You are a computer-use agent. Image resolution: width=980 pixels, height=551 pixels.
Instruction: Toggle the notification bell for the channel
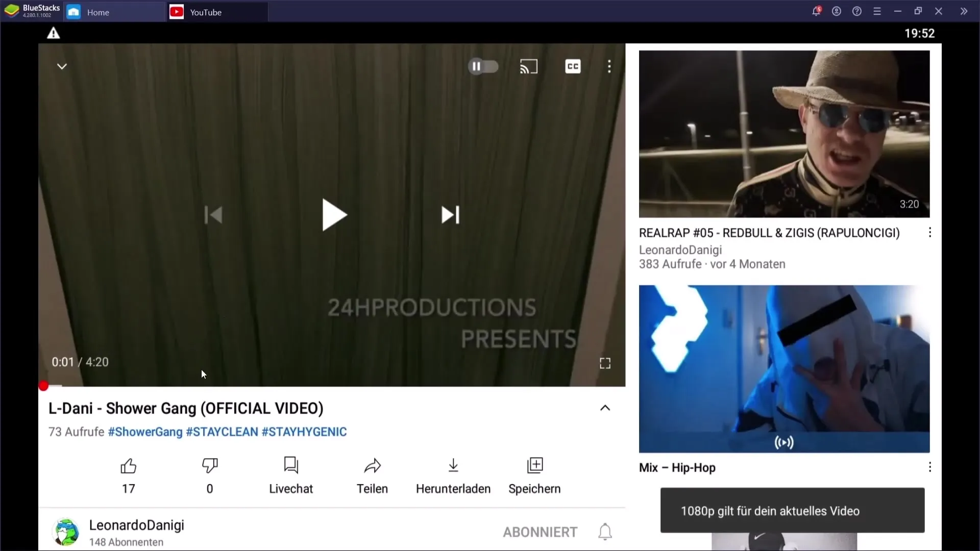point(605,532)
